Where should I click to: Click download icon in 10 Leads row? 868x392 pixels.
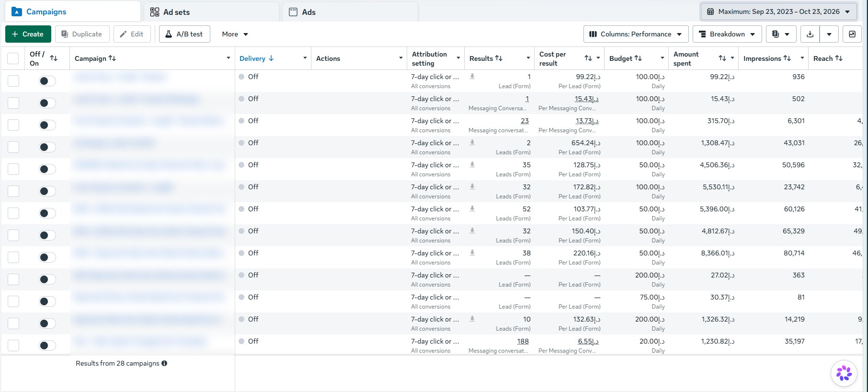pos(472,319)
